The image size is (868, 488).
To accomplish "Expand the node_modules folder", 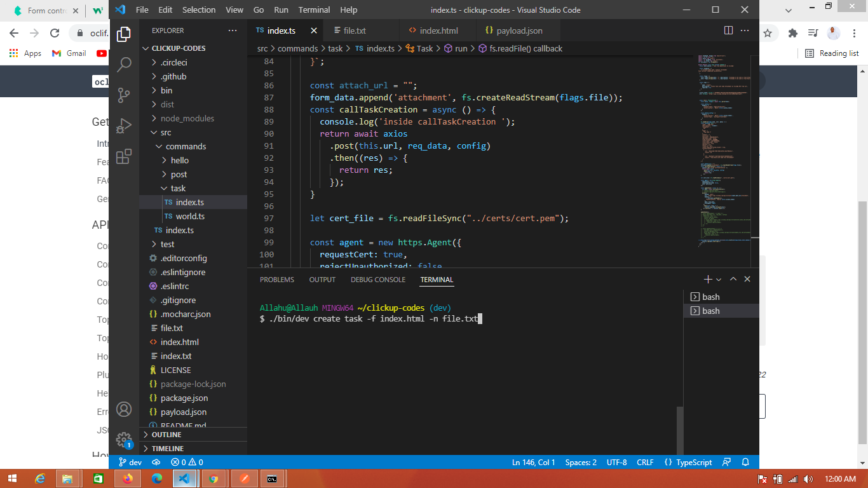I will pyautogui.click(x=188, y=118).
